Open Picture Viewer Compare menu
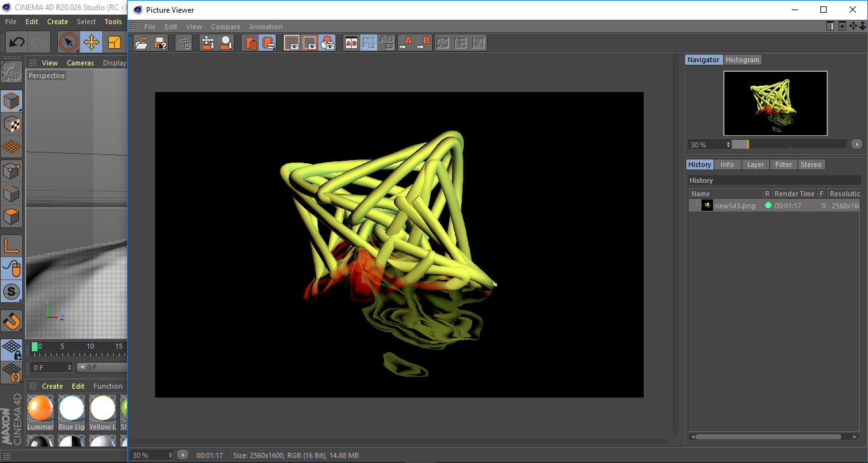The width and height of the screenshot is (868, 463). point(226,27)
